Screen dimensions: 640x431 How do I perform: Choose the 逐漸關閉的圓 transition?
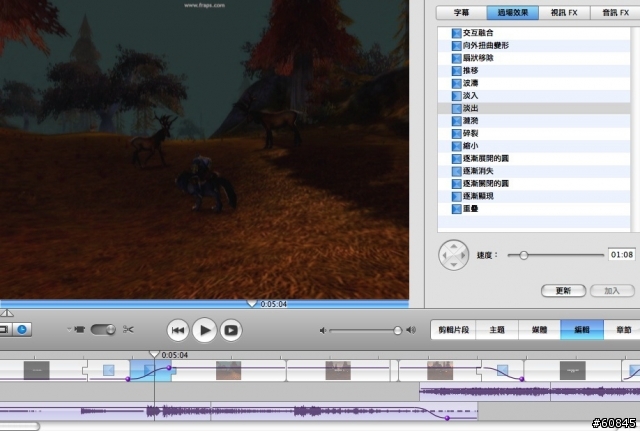[x=534, y=184]
